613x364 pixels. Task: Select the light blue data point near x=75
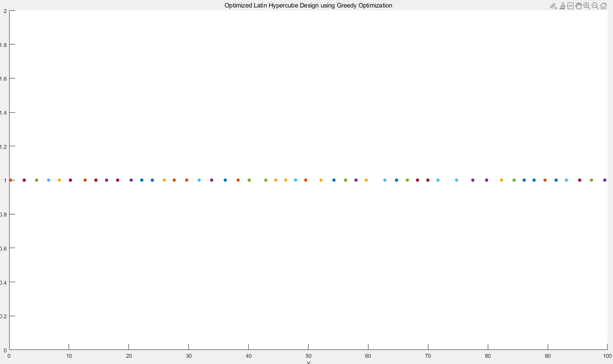point(457,180)
